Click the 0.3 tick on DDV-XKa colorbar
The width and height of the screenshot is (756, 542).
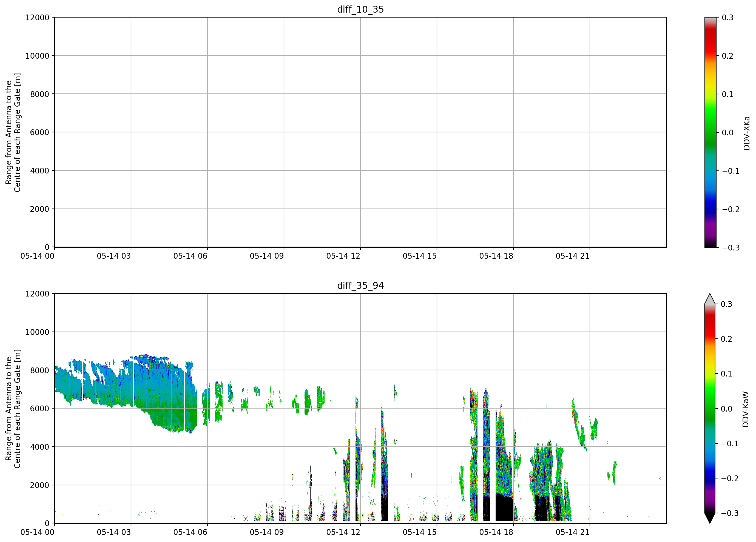coord(728,17)
